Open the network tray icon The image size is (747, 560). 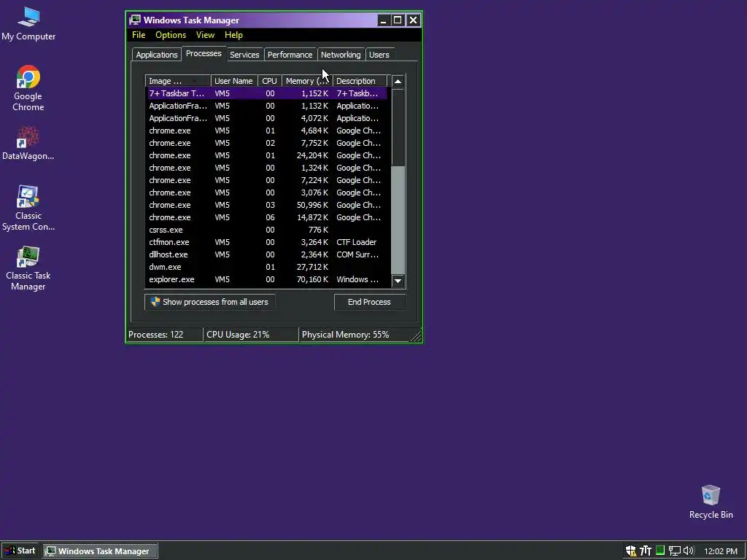(x=674, y=551)
